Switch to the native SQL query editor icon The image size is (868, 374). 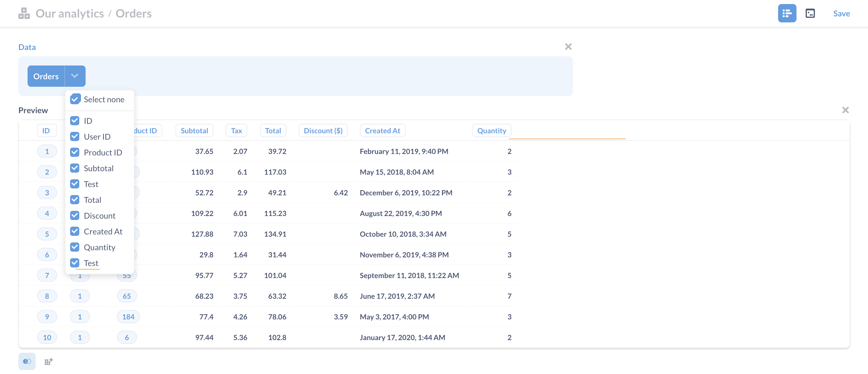click(810, 14)
